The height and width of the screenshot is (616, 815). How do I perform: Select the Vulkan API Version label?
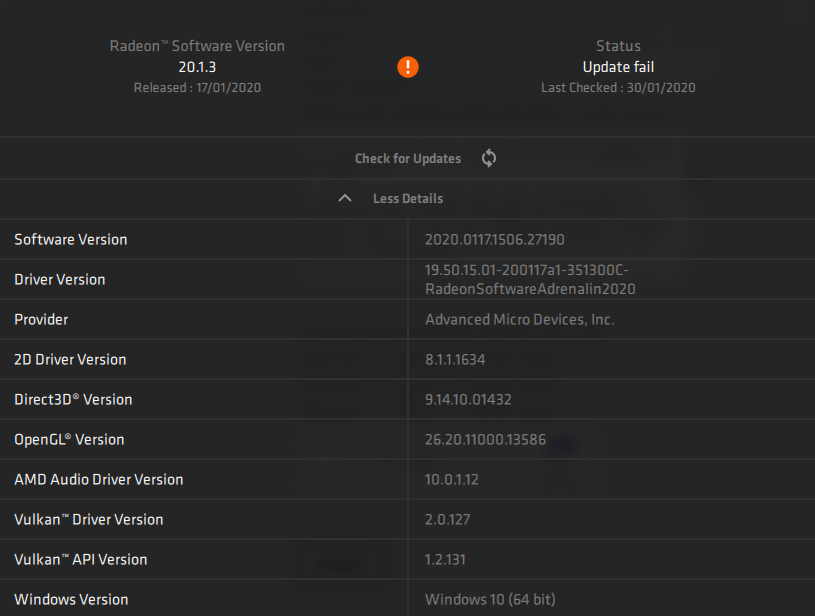tap(81, 560)
